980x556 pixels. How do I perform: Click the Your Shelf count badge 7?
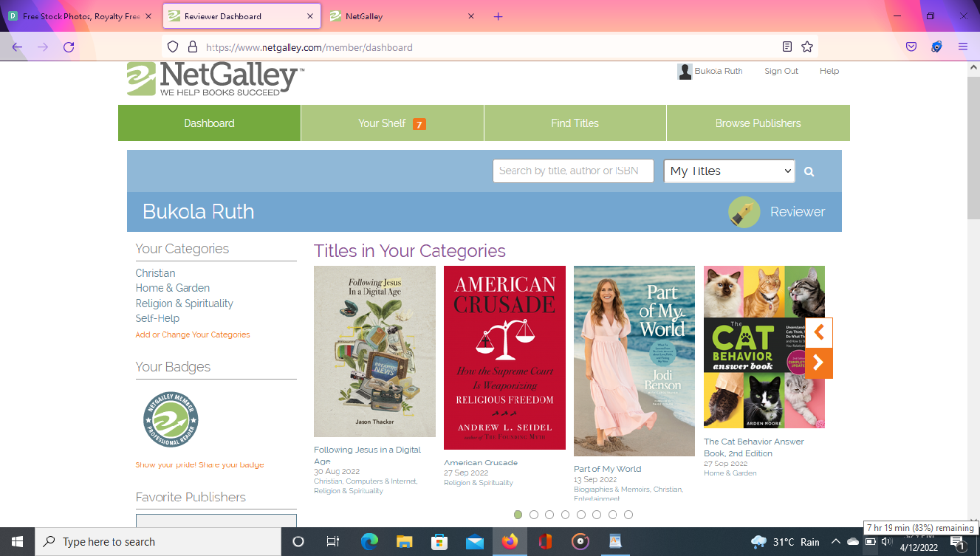(419, 124)
